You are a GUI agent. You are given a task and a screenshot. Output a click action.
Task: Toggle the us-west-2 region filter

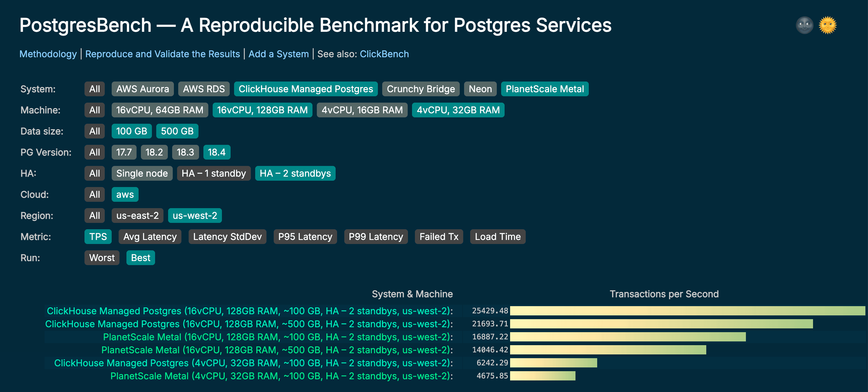(195, 216)
